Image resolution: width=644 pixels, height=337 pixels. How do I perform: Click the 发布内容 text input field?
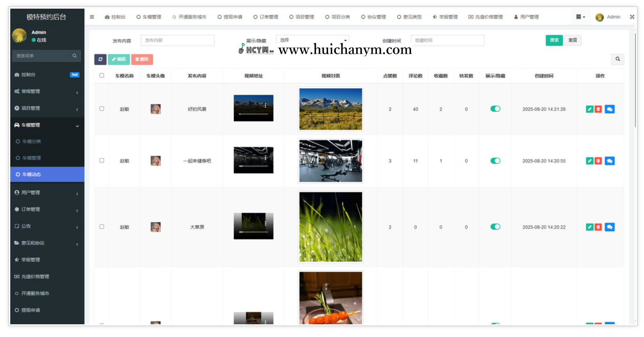tap(177, 41)
